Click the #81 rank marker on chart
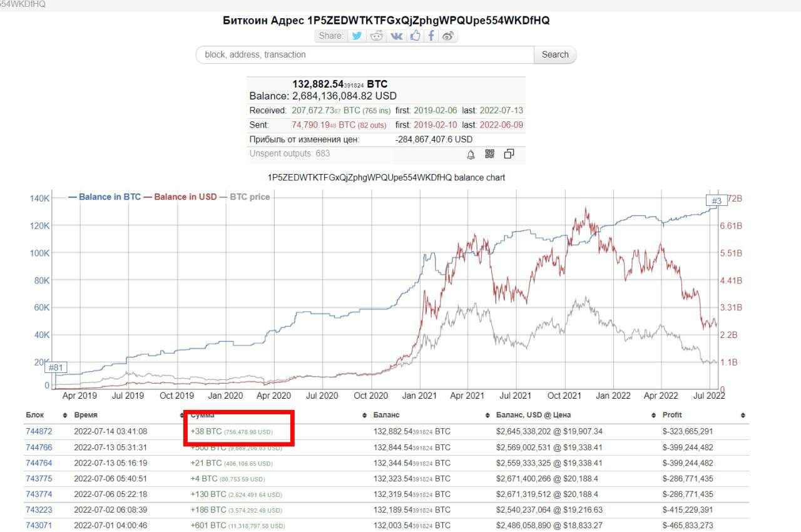The width and height of the screenshot is (801, 532). tap(56, 367)
